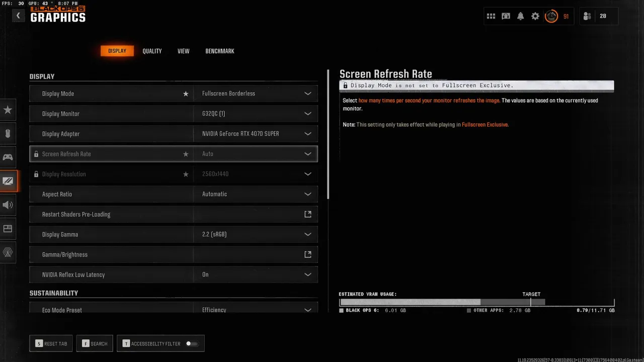The height and width of the screenshot is (362, 644).
Task: Click Fullscreen Borderless value
Action: (x=228, y=94)
